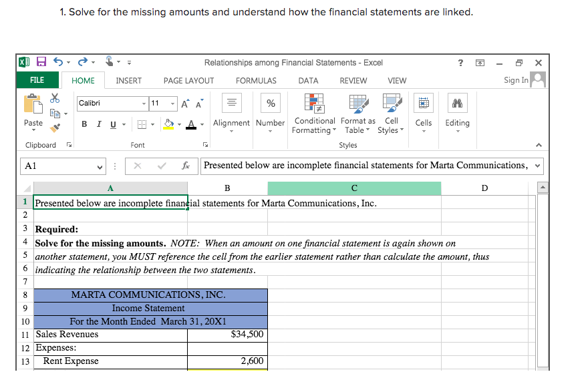
Task: Open the Name Box dropdown arrow
Action: coord(100,167)
